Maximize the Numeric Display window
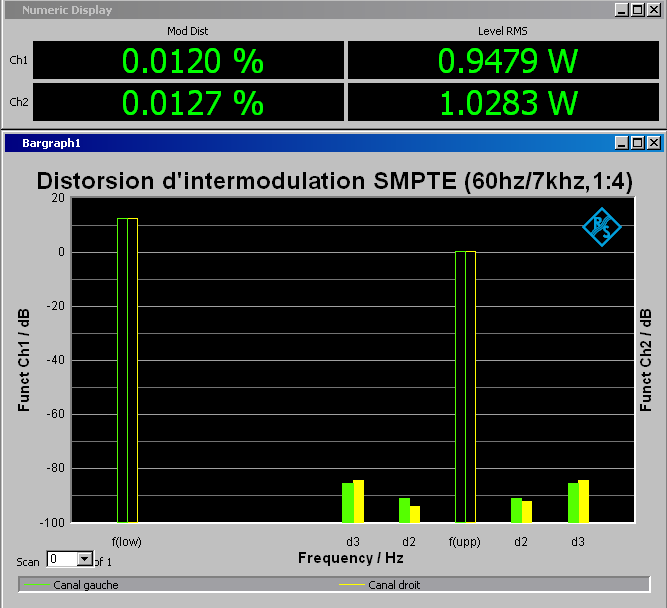The width and height of the screenshot is (667, 608). click(x=637, y=10)
